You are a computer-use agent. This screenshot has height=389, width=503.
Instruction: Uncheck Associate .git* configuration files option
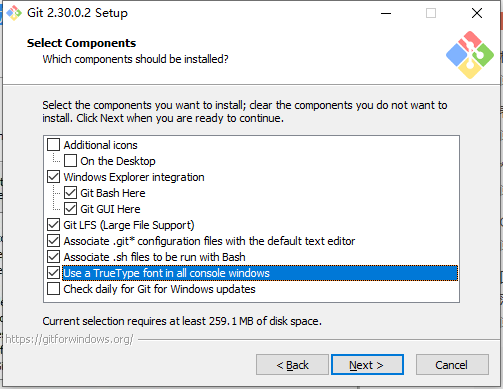53,241
